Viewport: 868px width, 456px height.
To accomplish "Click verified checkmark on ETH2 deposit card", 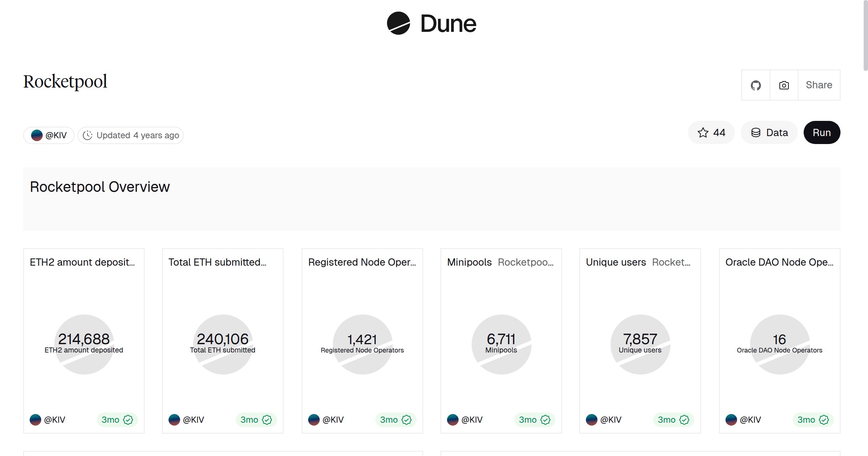I will click(128, 420).
